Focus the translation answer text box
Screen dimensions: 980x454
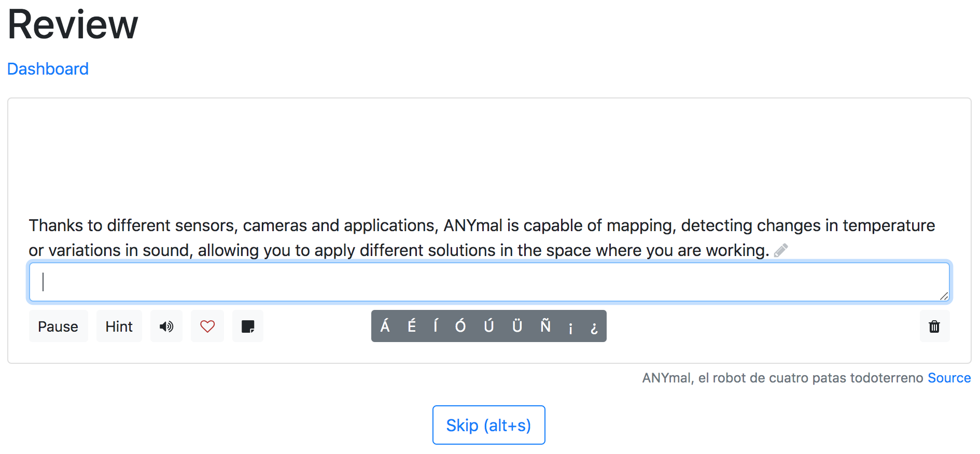click(489, 282)
